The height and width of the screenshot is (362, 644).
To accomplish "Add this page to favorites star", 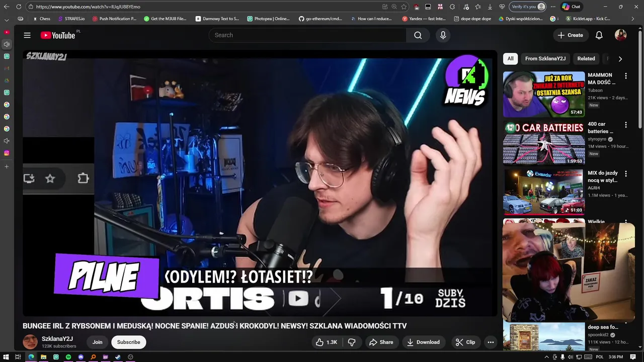I will tap(404, 7).
